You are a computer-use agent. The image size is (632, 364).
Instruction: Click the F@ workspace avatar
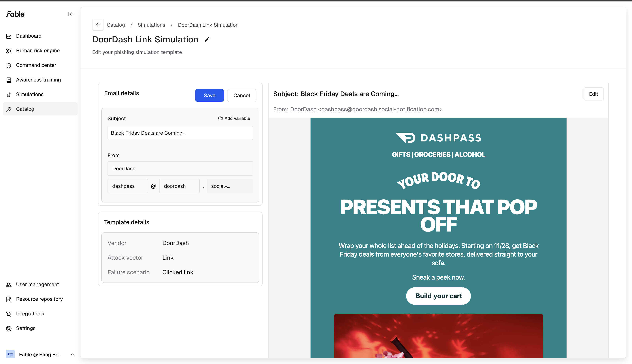point(10,354)
